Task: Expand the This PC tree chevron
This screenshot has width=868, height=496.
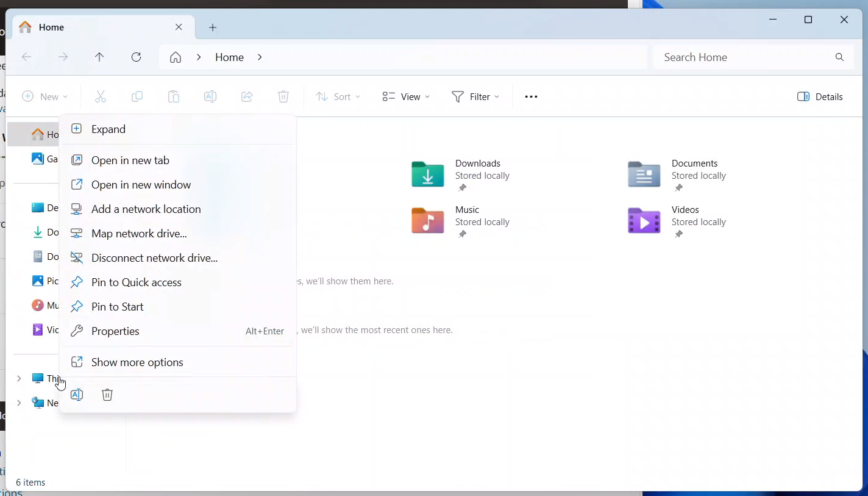Action: (x=19, y=378)
